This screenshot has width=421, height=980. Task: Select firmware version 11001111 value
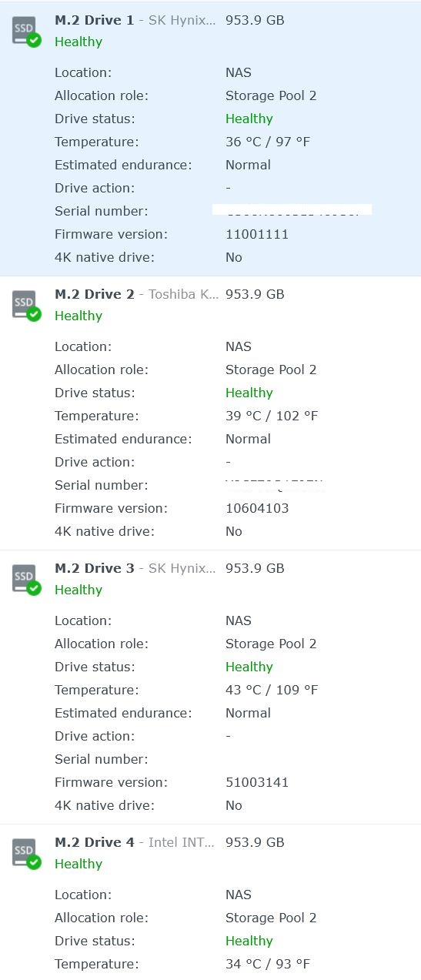coord(257,234)
